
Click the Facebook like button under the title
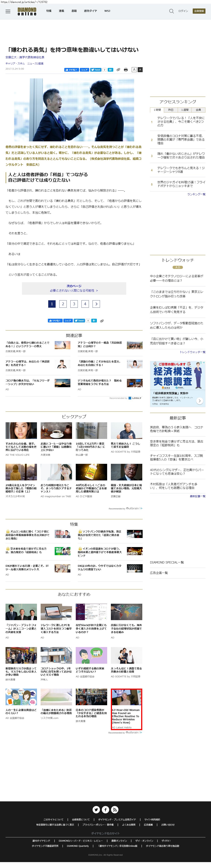(x=72, y=70)
